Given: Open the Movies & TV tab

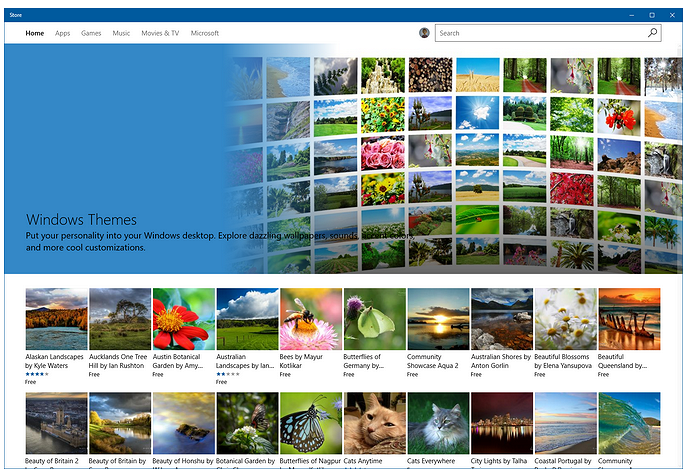Looking at the screenshot, I should click(x=160, y=33).
